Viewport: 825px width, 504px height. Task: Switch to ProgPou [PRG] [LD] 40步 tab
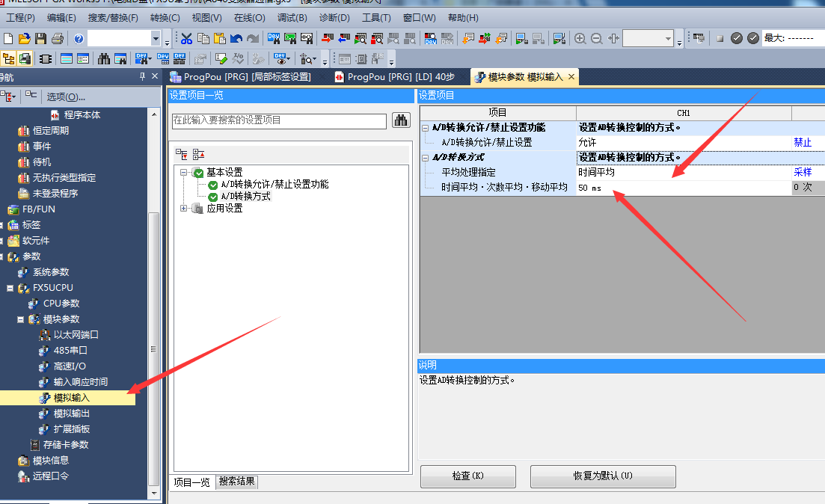400,77
